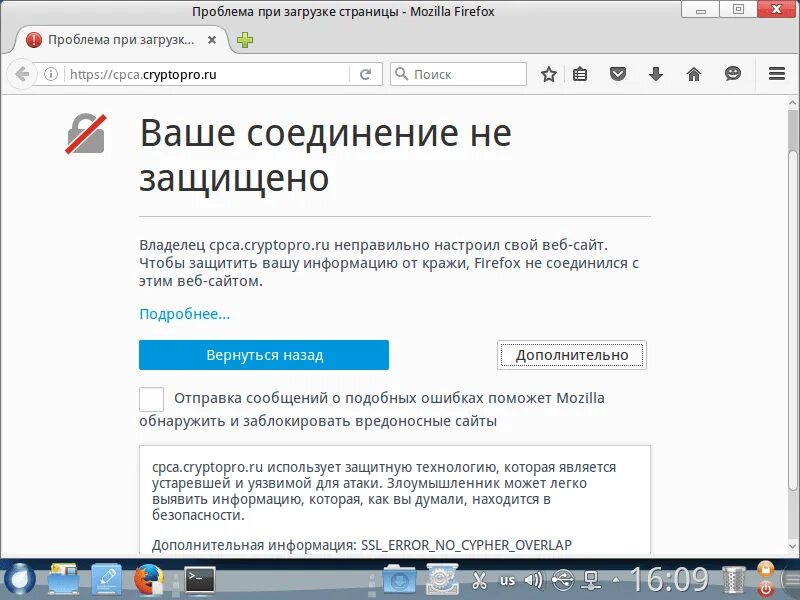Open the Подробнее... link
Image resolution: width=800 pixels, height=600 pixels.
(x=185, y=314)
